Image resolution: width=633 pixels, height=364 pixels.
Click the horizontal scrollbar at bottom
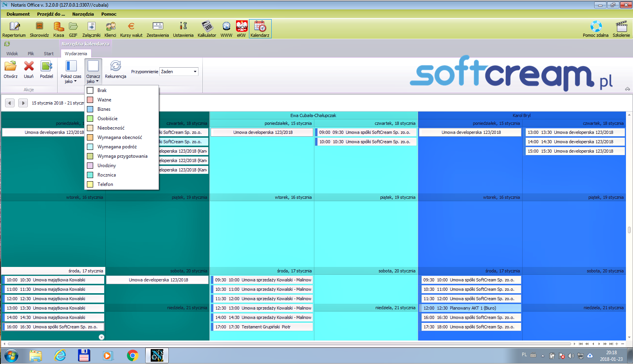(290, 344)
